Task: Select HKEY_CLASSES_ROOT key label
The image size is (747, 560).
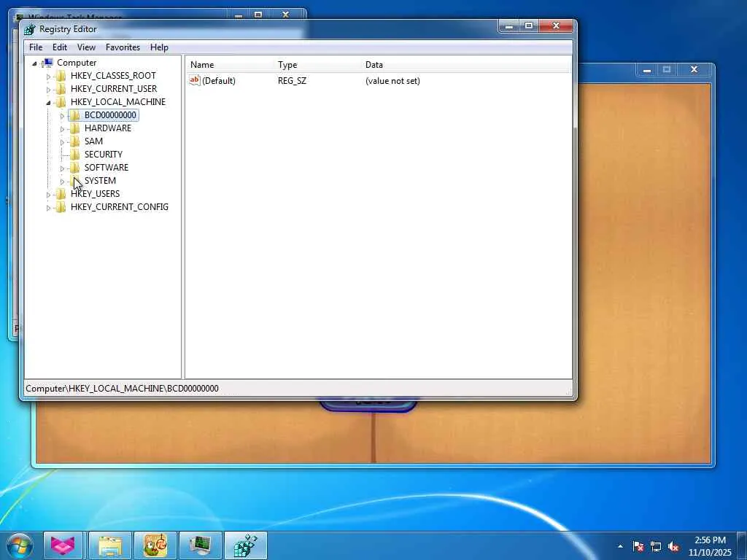Action: pos(113,76)
